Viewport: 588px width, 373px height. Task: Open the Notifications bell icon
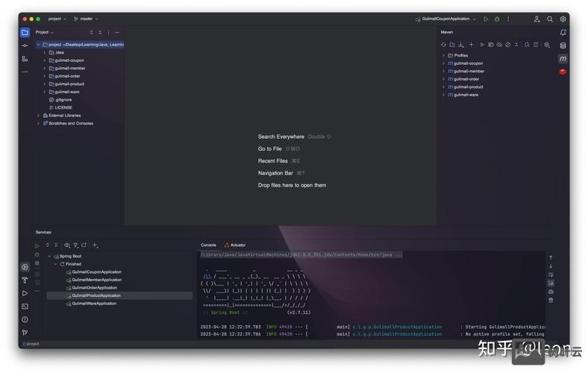(x=563, y=33)
